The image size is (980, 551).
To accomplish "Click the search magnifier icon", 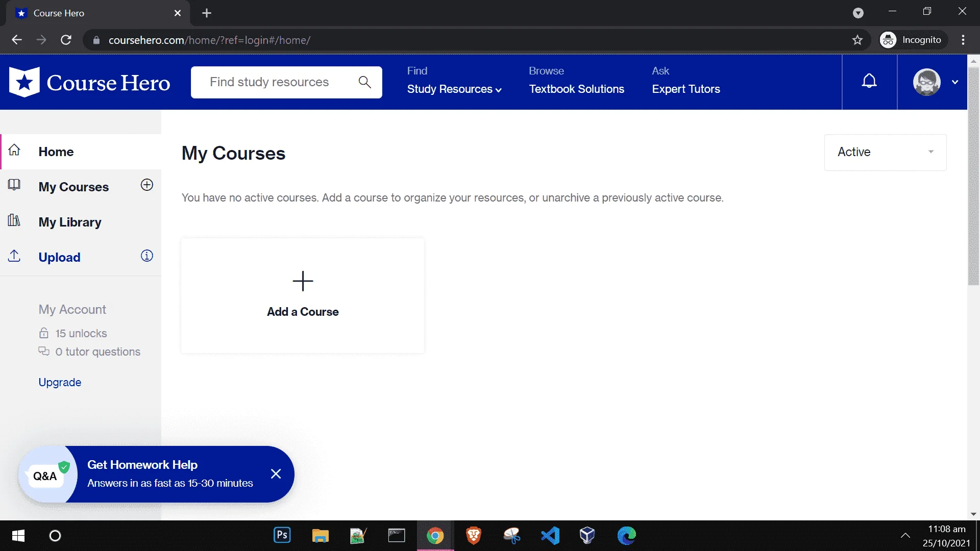I will tap(364, 82).
